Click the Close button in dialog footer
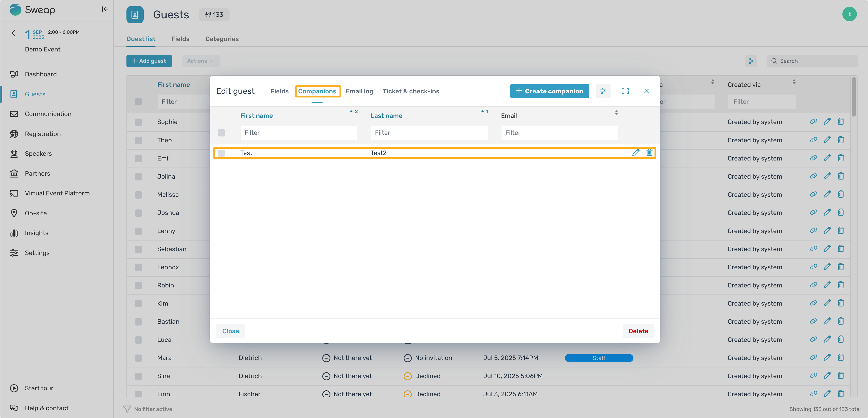The width and height of the screenshot is (868, 418). [x=230, y=331]
